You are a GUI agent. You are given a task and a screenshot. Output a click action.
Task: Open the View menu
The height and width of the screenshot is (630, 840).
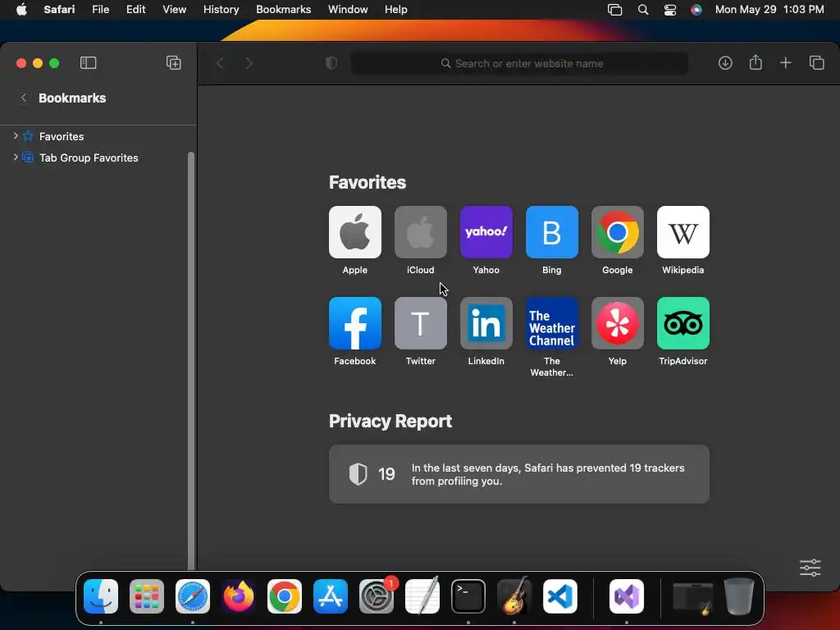(174, 10)
